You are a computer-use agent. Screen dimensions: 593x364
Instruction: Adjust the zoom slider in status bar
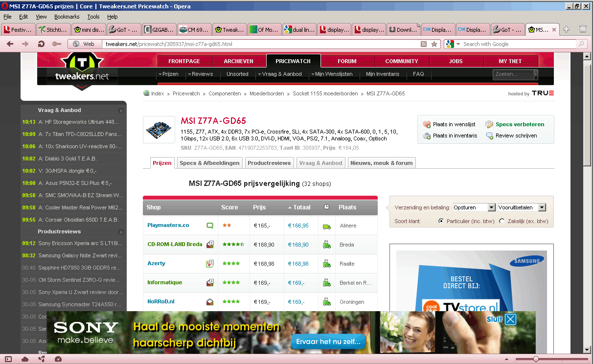pyautogui.click(x=536, y=359)
